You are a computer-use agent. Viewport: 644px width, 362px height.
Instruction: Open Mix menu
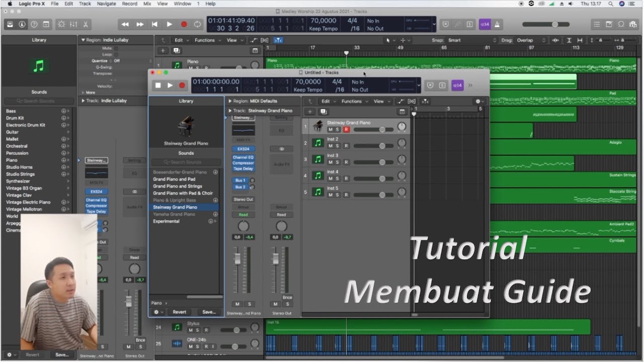click(x=147, y=4)
